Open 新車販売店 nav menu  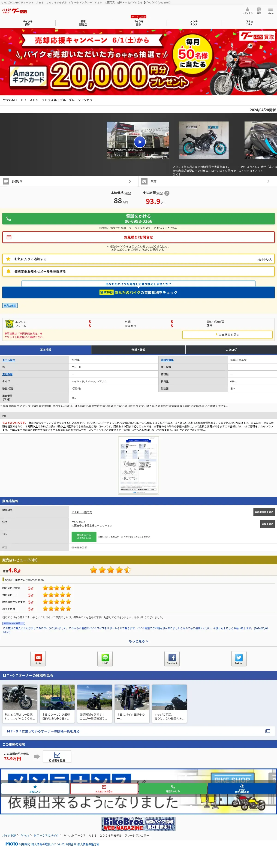(83, 23)
